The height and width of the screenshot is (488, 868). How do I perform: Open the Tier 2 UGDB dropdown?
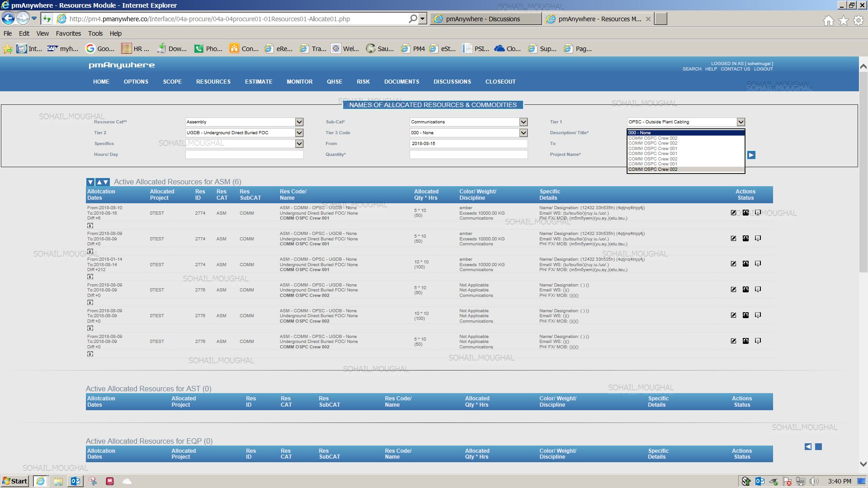[299, 133]
